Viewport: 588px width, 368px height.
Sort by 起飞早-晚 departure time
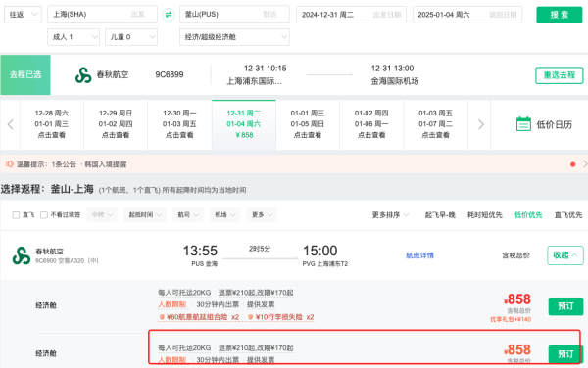440,215
